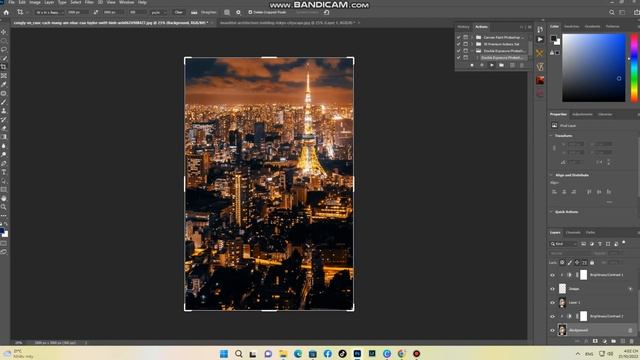Open the Image menu
The width and height of the screenshot is (640, 360).
pyautogui.click(x=35, y=2)
